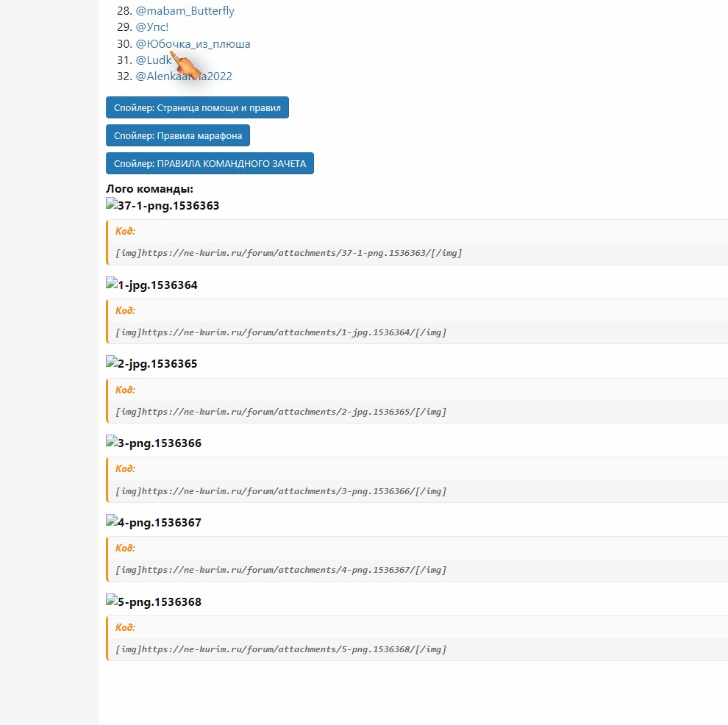Open the @Ludk user mention
The image size is (728, 725).
pyautogui.click(x=154, y=60)
